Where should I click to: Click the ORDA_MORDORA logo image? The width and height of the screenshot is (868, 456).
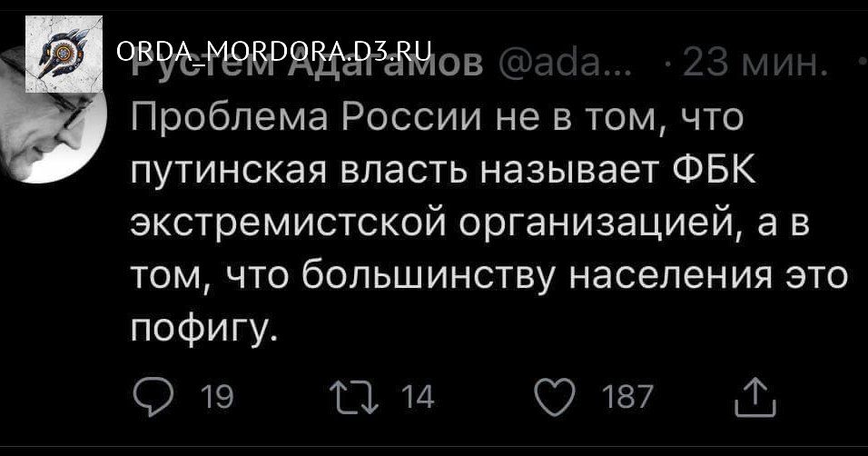[64, 55]
